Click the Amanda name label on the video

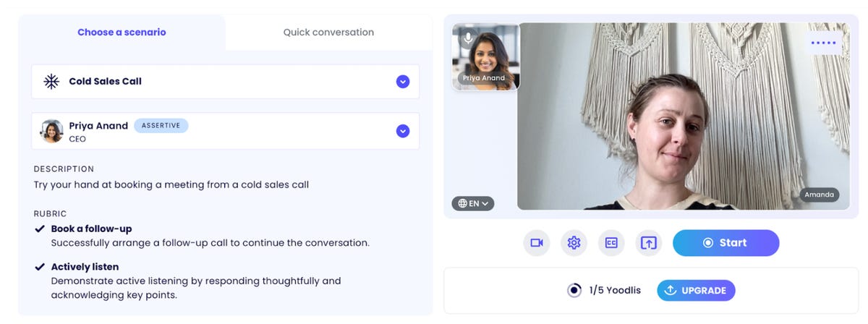point(820,195)
